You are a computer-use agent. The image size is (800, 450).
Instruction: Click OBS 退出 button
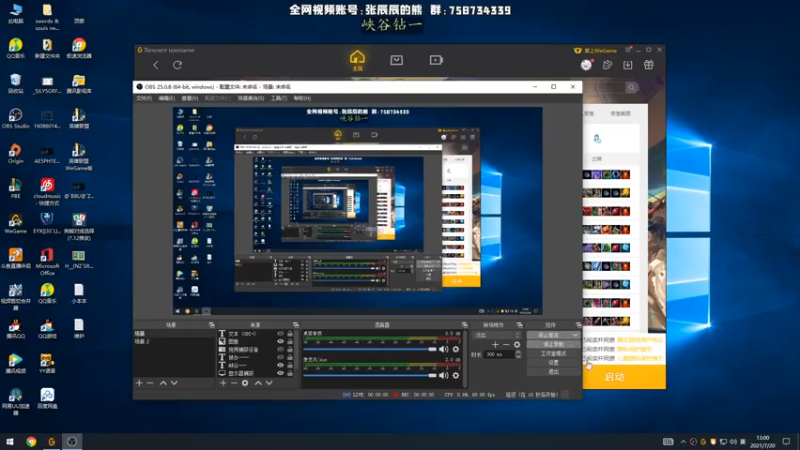(x=553, y=372)
